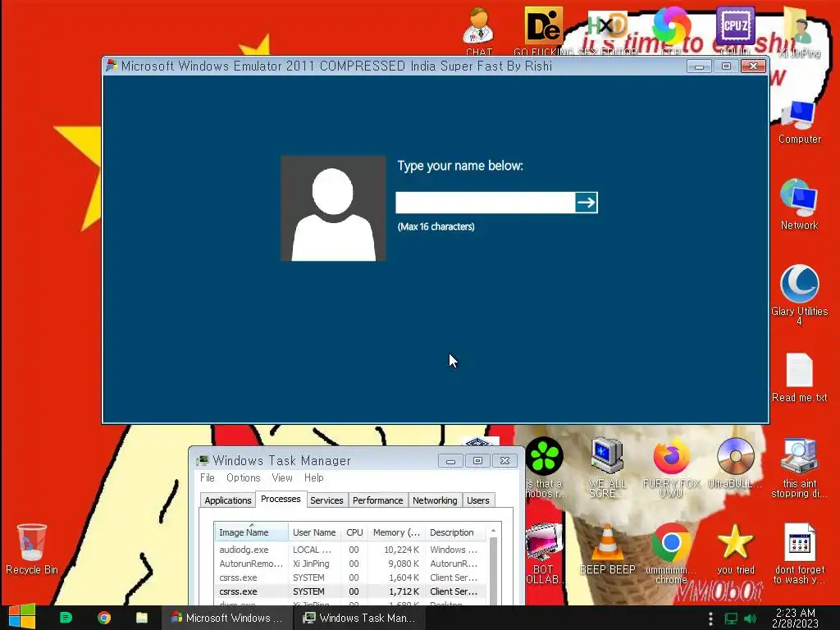The width and height of the screenshot is (840, 630).
Task: Launch the 'ummmmm... chrome' icon
Action: 671,553
